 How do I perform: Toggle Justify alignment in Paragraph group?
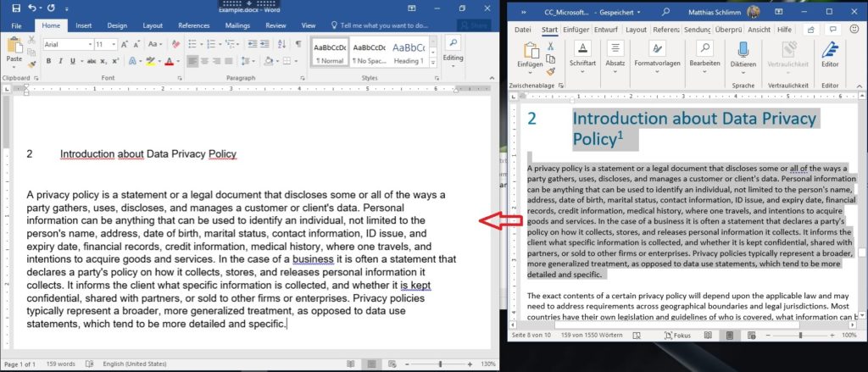229,61
